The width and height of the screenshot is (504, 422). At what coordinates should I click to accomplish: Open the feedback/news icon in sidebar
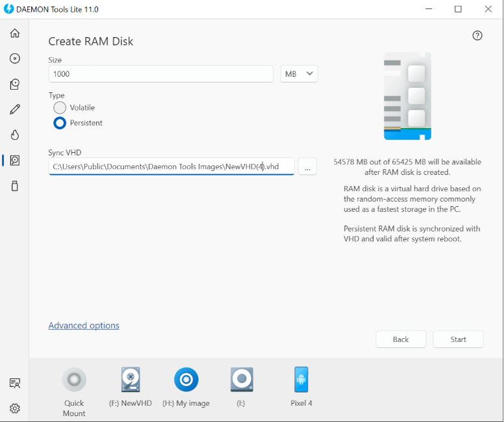(x=15, y=383)
